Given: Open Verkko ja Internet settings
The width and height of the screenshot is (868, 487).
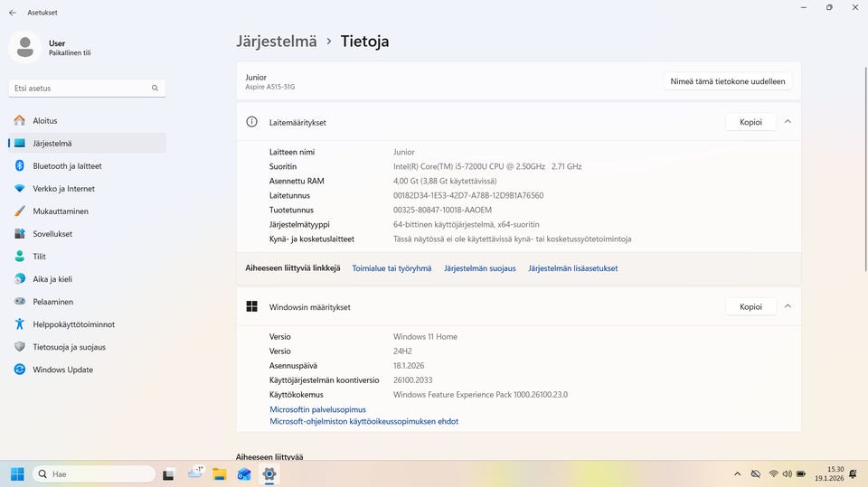Looking at the screenshot, I should [x=87, y=188].
